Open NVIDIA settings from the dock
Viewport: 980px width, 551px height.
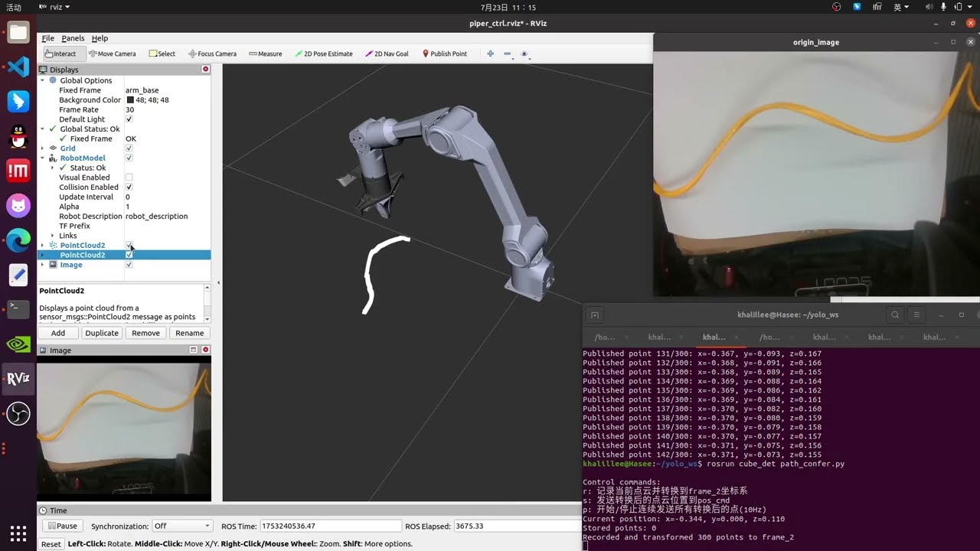pos(18,344)
